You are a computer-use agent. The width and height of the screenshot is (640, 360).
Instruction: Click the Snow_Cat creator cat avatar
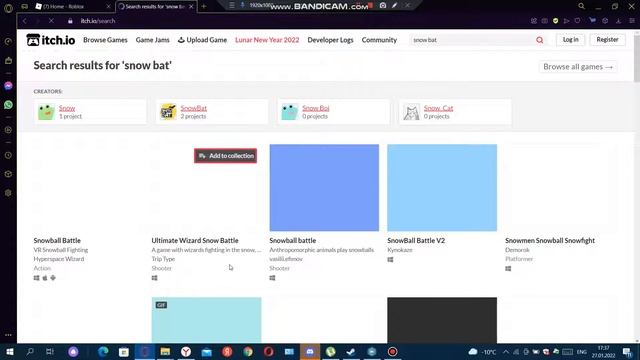point(411,112)
